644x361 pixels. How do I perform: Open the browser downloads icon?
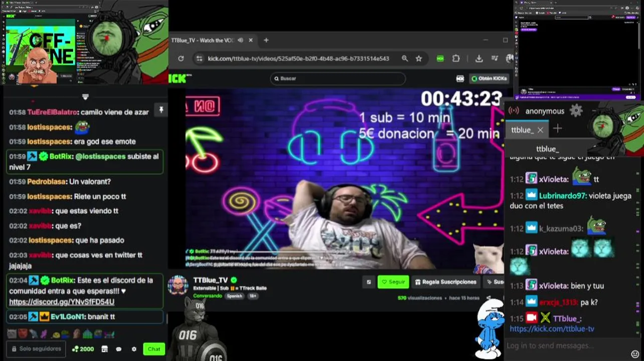coord(479,59)
